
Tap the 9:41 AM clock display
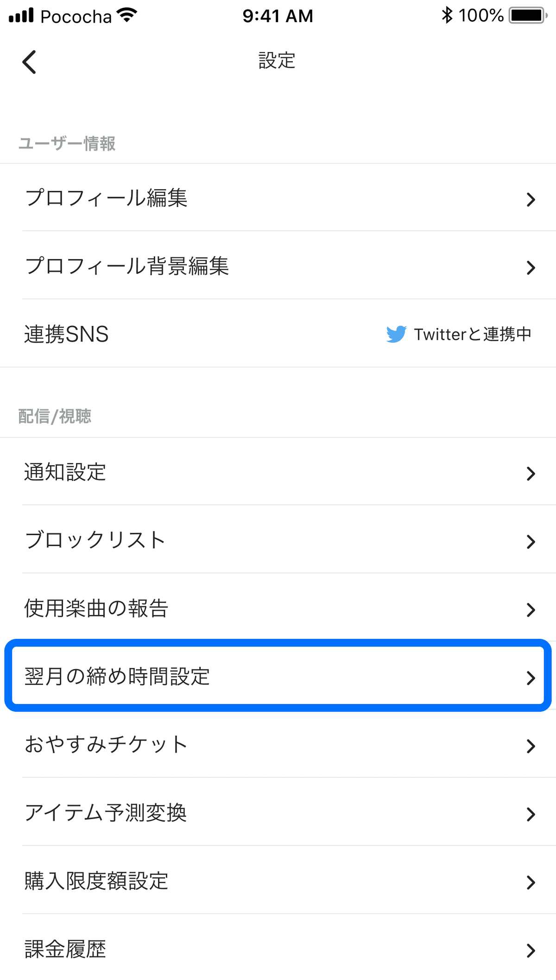tap(278, 15)
